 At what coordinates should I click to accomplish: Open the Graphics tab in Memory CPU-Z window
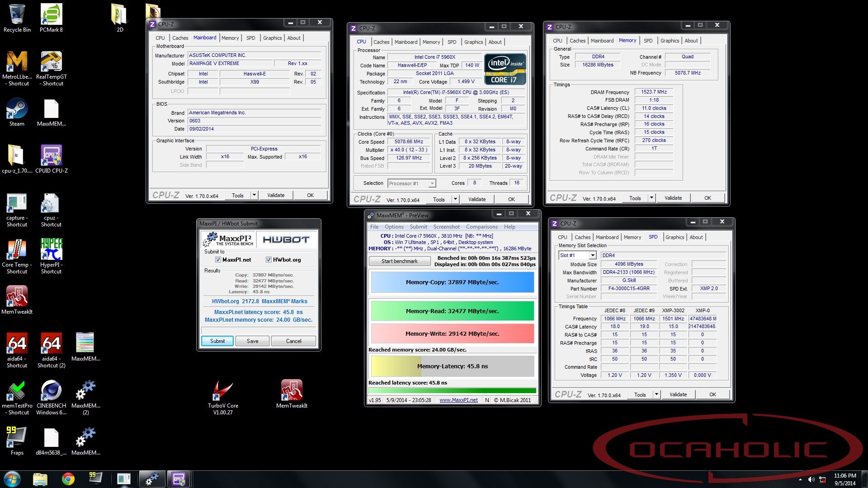670,41
